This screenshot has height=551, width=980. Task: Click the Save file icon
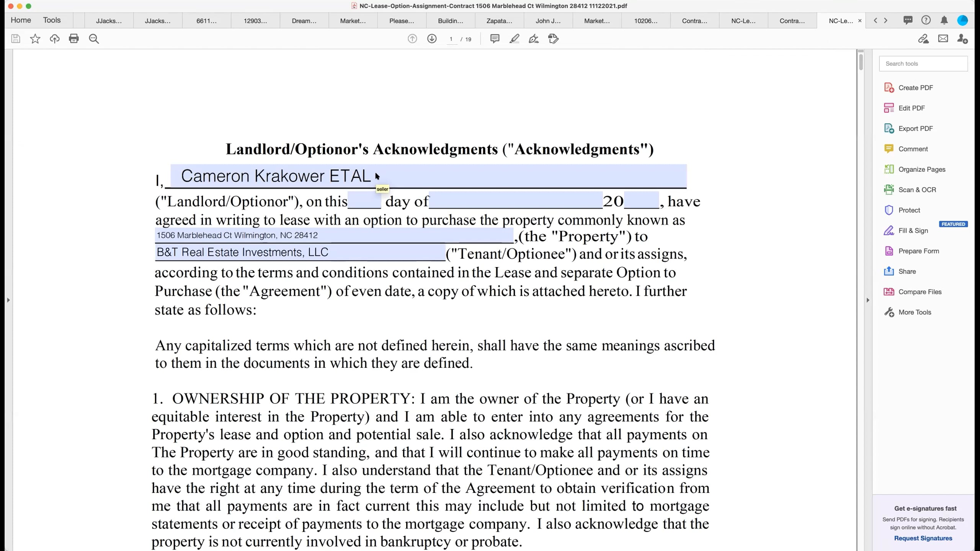(x=16, y=39)
